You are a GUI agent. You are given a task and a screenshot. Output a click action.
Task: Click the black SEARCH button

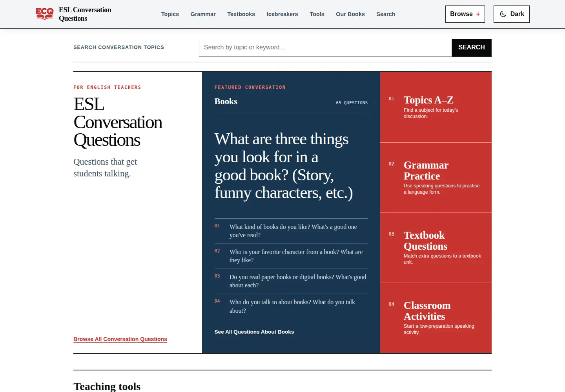[472, 47]
